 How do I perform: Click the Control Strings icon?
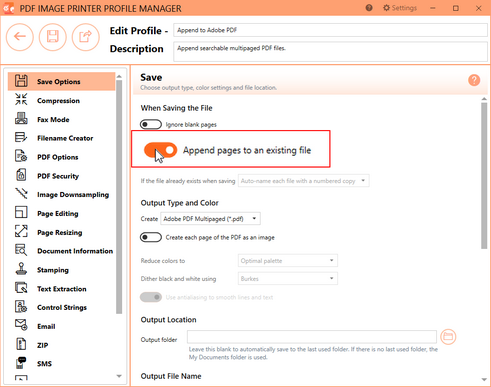[x=21, y=306]
